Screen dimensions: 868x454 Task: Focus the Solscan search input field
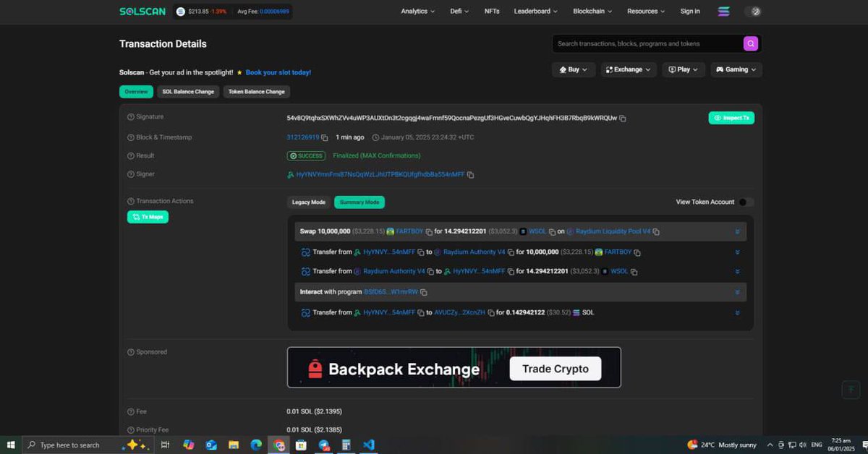click(647, 43)
